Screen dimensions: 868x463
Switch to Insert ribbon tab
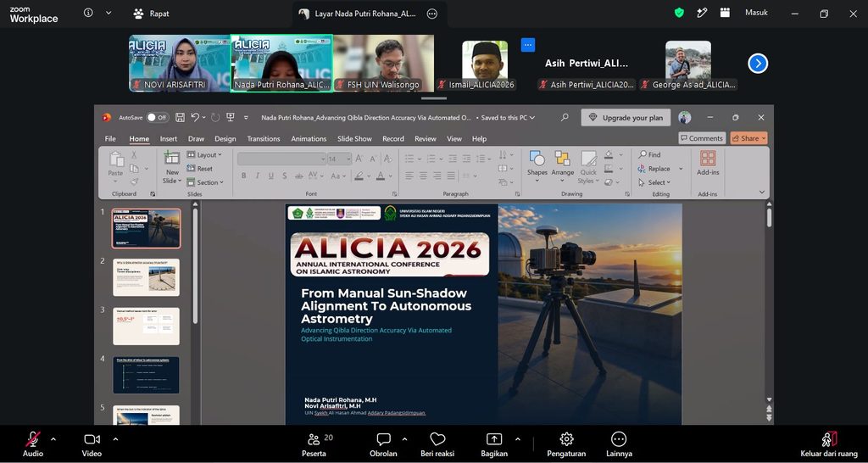(x=169, y=139)
